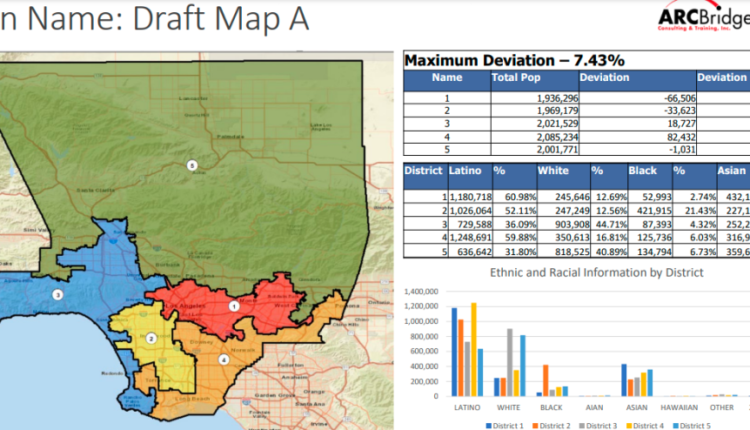
Task: Select district 4 total population 2,085,234 cell
Action: pos(535,137)
